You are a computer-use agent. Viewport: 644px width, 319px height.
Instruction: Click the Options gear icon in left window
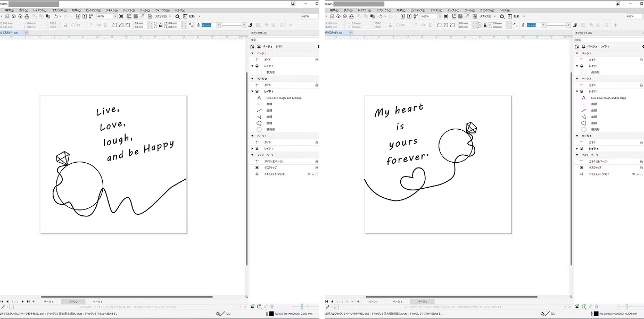pyautogui.click(x=178, y=16)
